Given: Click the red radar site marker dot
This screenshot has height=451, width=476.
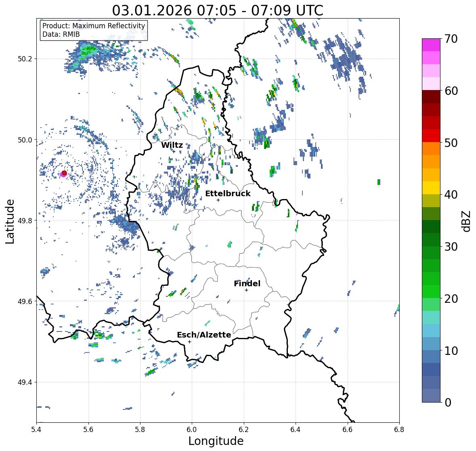Looking at the screenshot, I should tap(64, 173).
